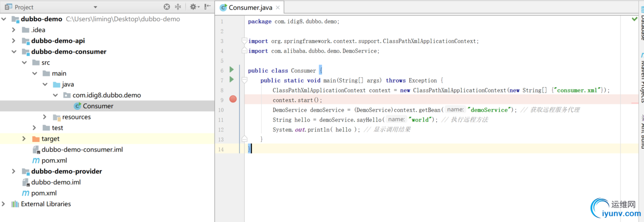This screenshot has width=644, height=222.
Task: Open the Project panel settings gear menu
Action: [x=194, y=7]
